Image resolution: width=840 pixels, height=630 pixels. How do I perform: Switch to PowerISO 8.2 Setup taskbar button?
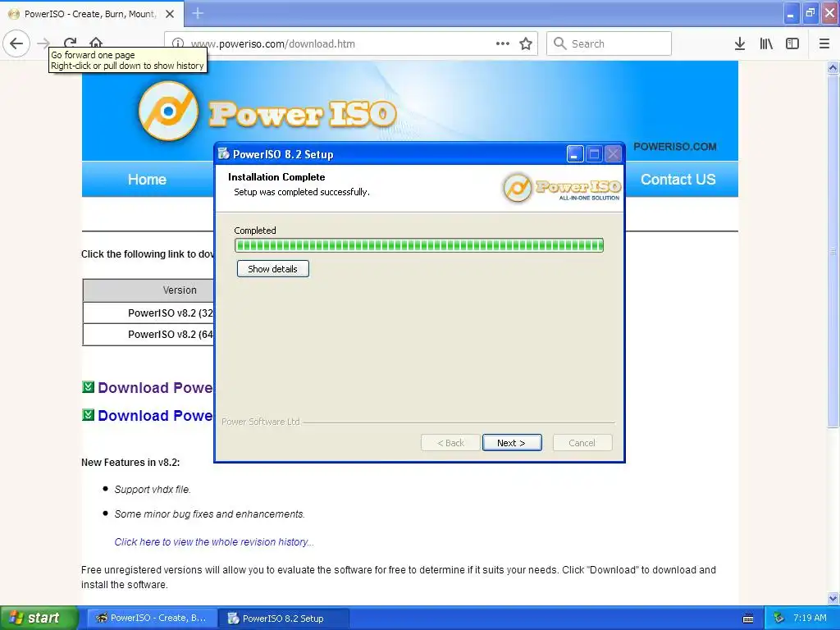click(x=284, y=619)
